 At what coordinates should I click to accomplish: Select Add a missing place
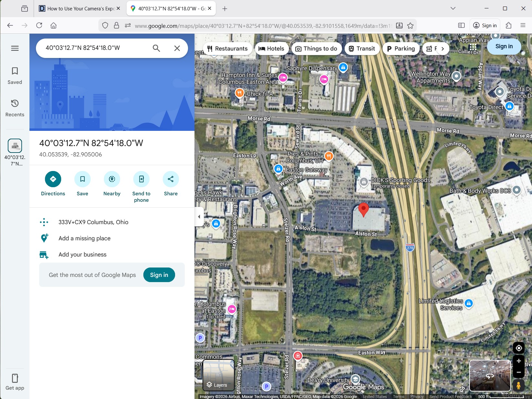tap(84, 238)
